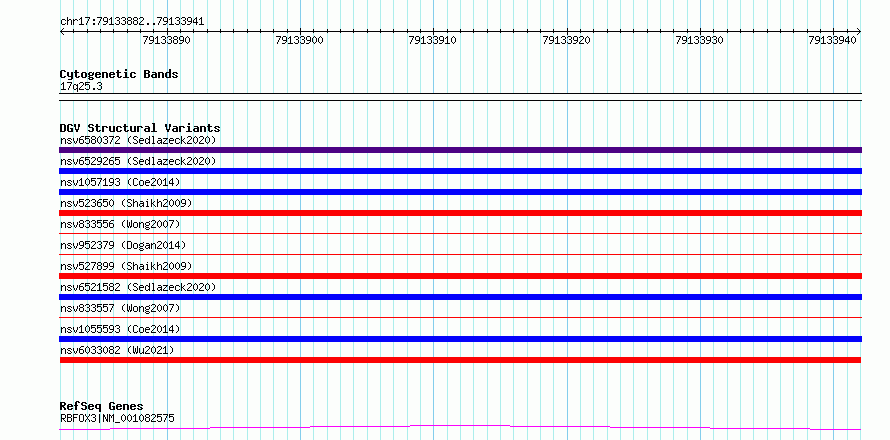Screen dimensions: 890x440
Task: Click the thin red nsv952379 variant line
Action: coord(460,254)
